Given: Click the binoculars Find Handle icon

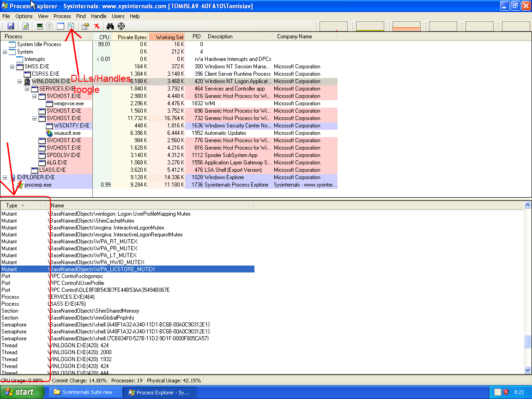Looking at the screenshot, I should click(x=110, y=26).
